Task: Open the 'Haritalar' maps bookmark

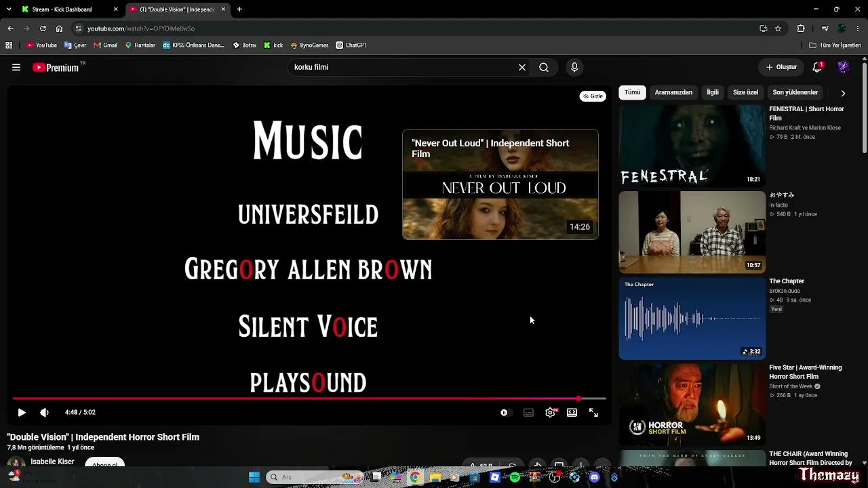Action: [x=140, y=45]
